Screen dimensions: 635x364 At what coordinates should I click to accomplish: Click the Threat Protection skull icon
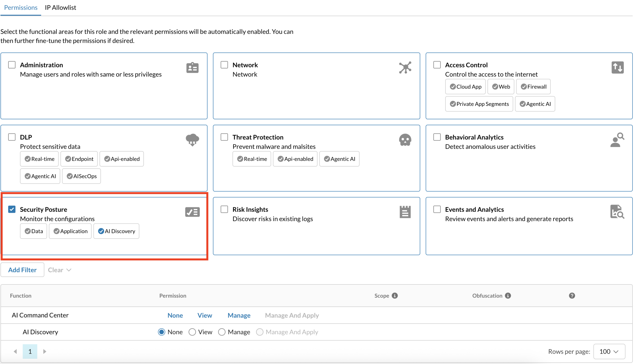click(405, 140)
